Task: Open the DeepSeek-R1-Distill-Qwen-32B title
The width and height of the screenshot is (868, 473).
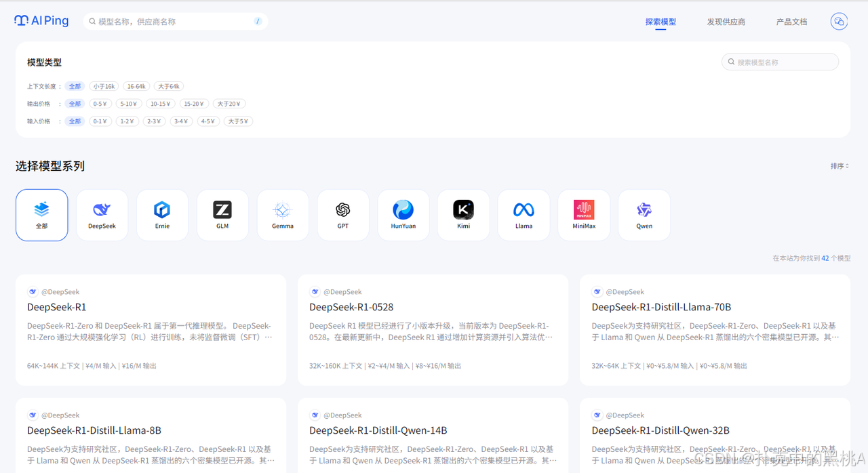Action: pos(660,430)
